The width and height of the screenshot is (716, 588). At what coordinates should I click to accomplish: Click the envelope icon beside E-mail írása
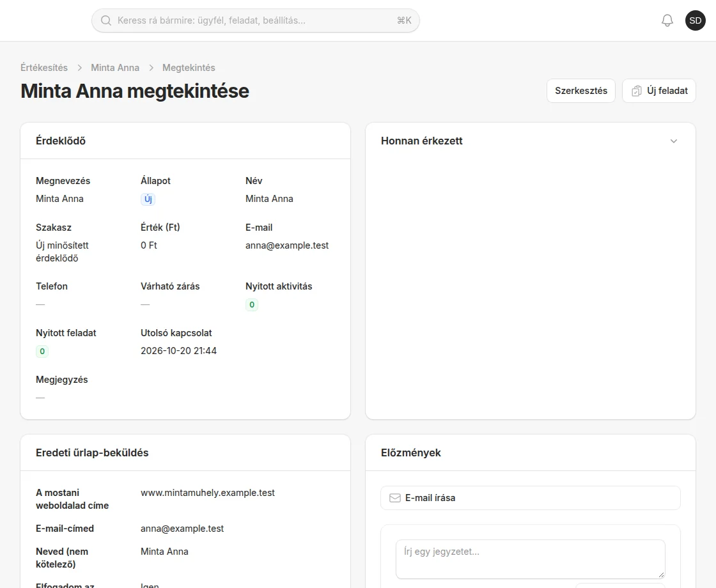395,498
